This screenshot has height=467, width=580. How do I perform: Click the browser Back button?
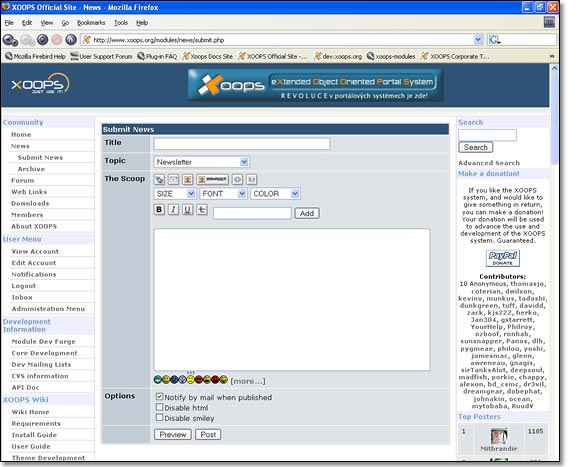pyautogui.click(x=10, y=40)
